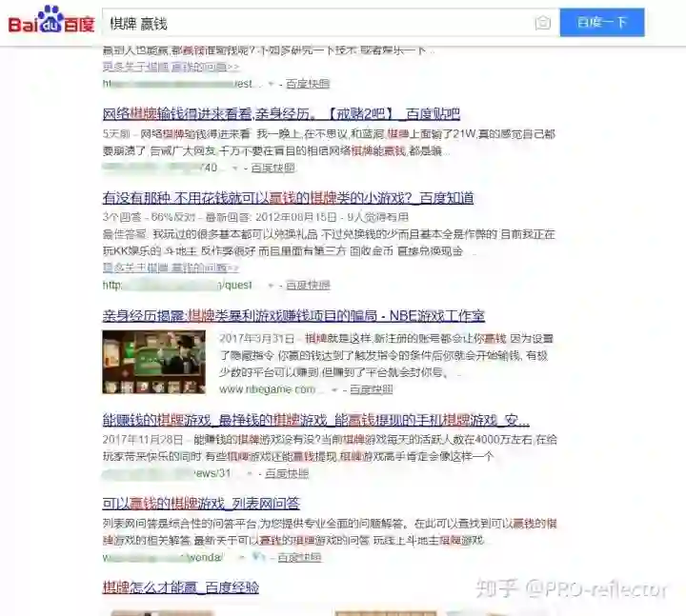Image resolution: width=686 pixels, height=616 pixels.
Task: Open result 能赚钱的棋牌游戏_最挣钱的棋牌游戏
Action: coord(316,420)
